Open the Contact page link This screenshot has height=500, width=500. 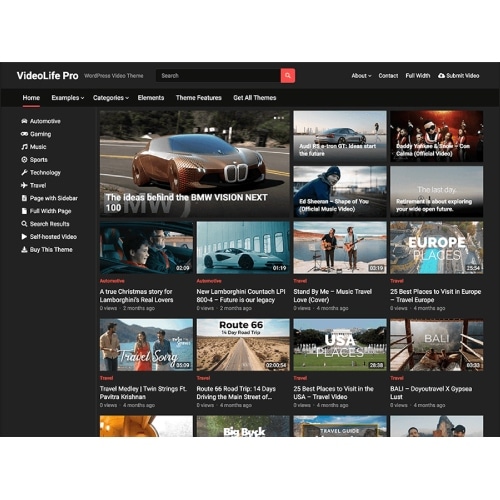[x=388, y=76]
